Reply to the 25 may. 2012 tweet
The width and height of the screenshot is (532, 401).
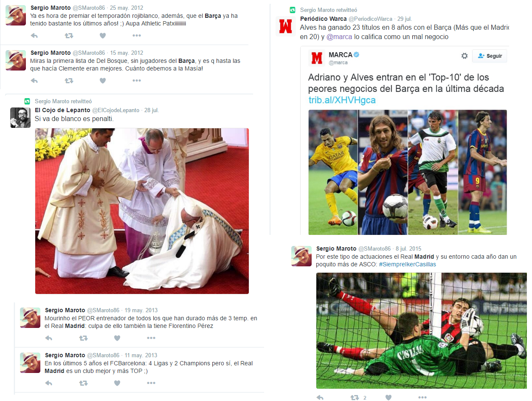tap(34, 36)
